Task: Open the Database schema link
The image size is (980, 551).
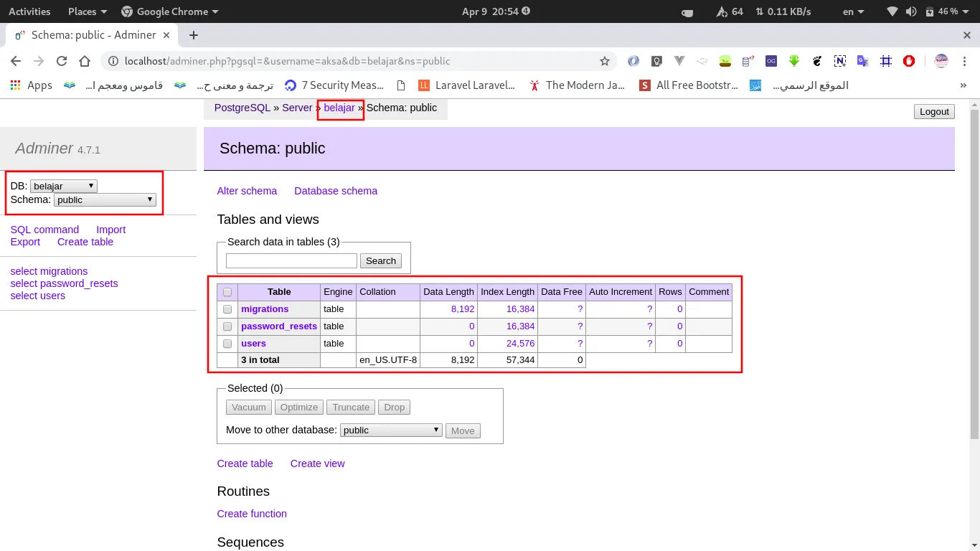Action: pyautogui.click(x=336, y=191)
